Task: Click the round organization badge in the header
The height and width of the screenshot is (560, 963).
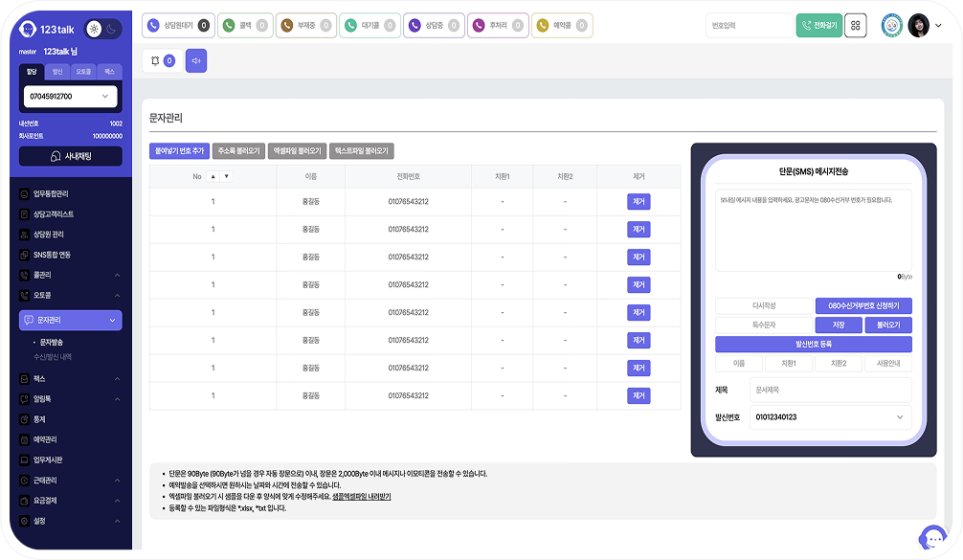Action: click(891, 26)
